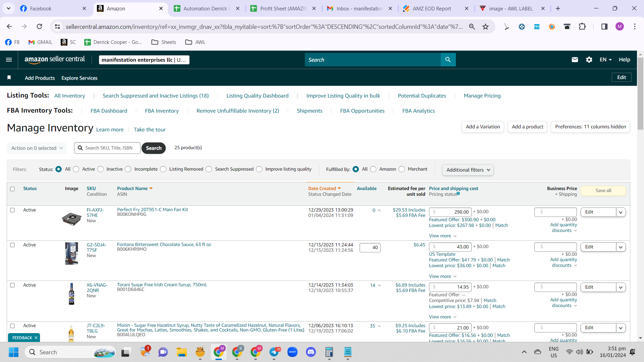Open the Action on 0 selected dropdown
Image resolution: width=644 pixels, height=362 pixels.
(37, 148)
